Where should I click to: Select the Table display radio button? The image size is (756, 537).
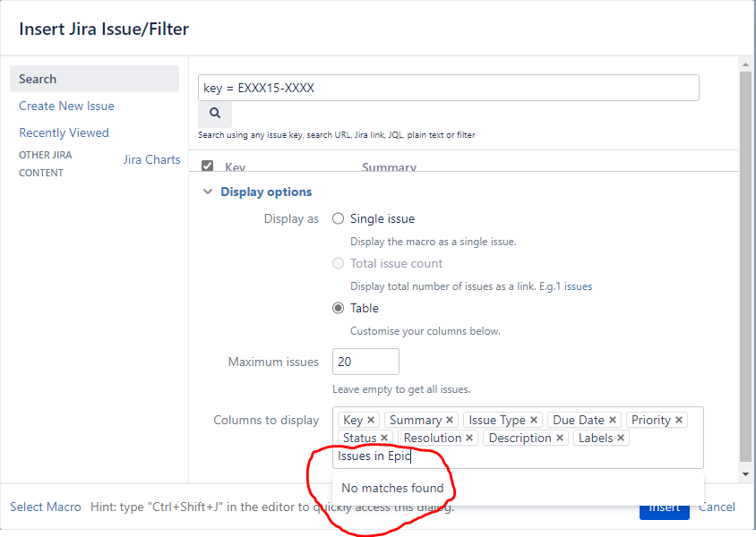[x=338, y=308]
